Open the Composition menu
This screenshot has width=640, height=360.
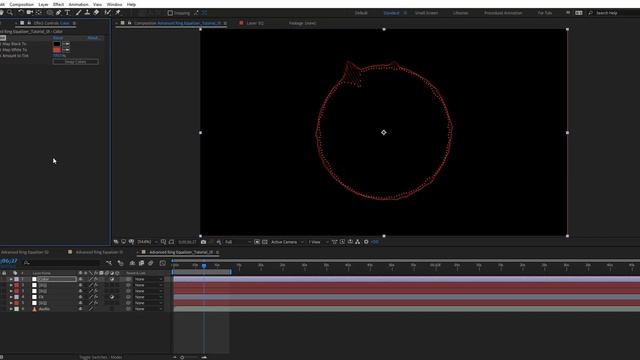click(21, 4)
